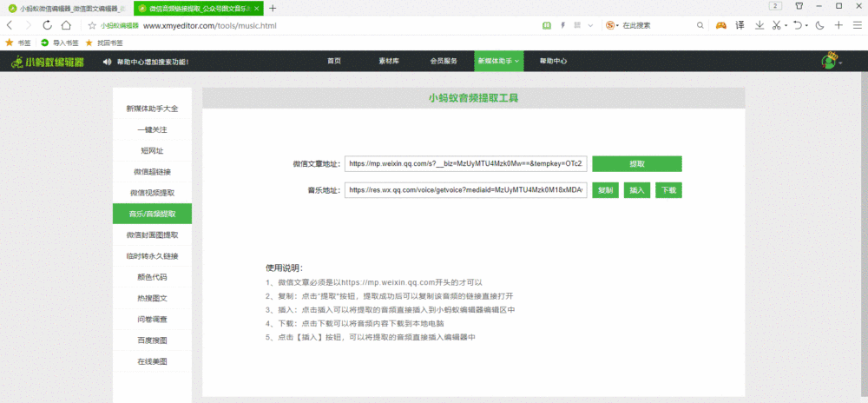Select 微信超链接 in the sidebar
This screenshot has height=403, width=868.
tap(152, 172)
